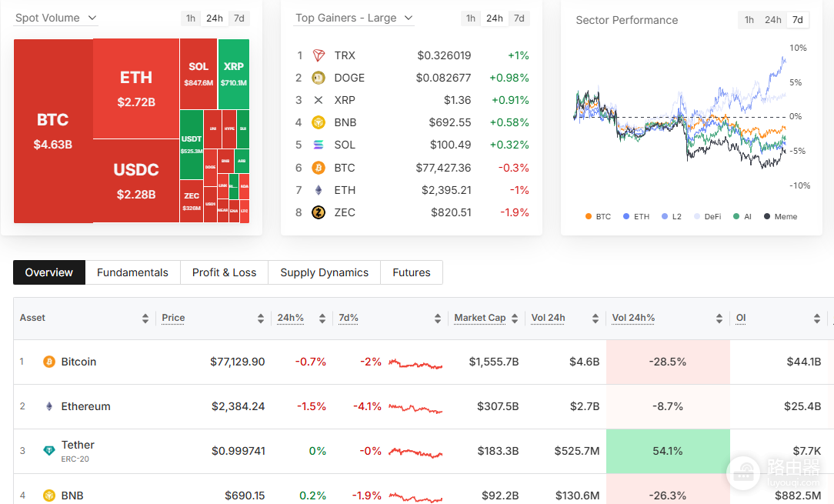
Task: Click the ZEC $326M treemap tile
Action: pyautogui.click(x=192, y=201)
